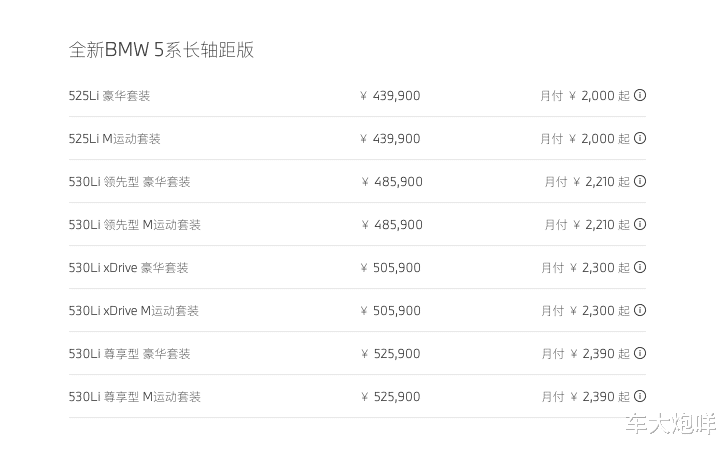Choose the 530Li xDrive M运动套装 model
Viewport: 728px width, 450px height.
point(133,311)
